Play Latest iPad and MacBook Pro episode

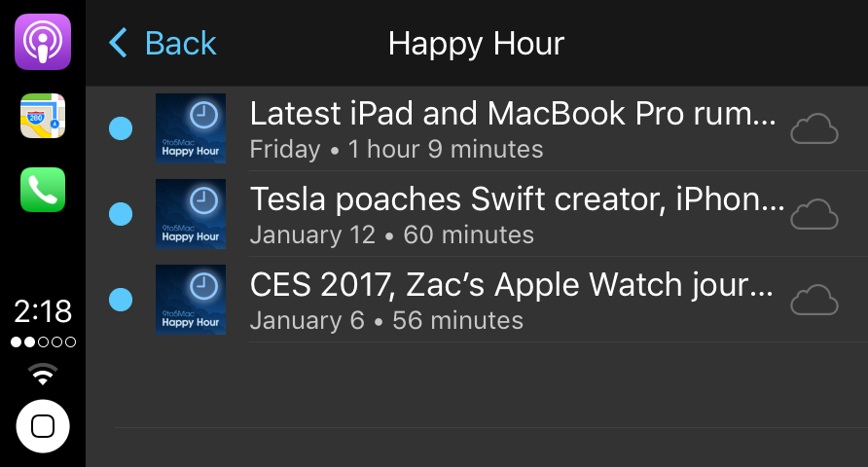click(x=513, y=114)
